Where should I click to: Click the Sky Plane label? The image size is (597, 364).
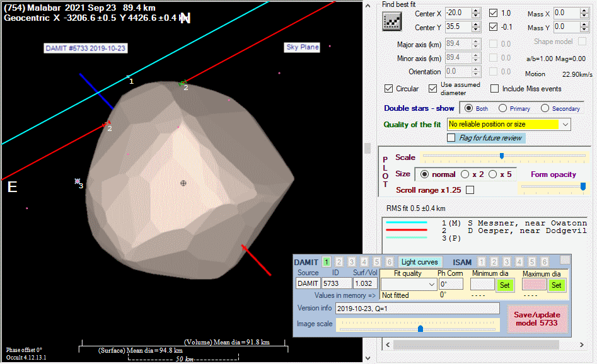click(x=303, y=47)
